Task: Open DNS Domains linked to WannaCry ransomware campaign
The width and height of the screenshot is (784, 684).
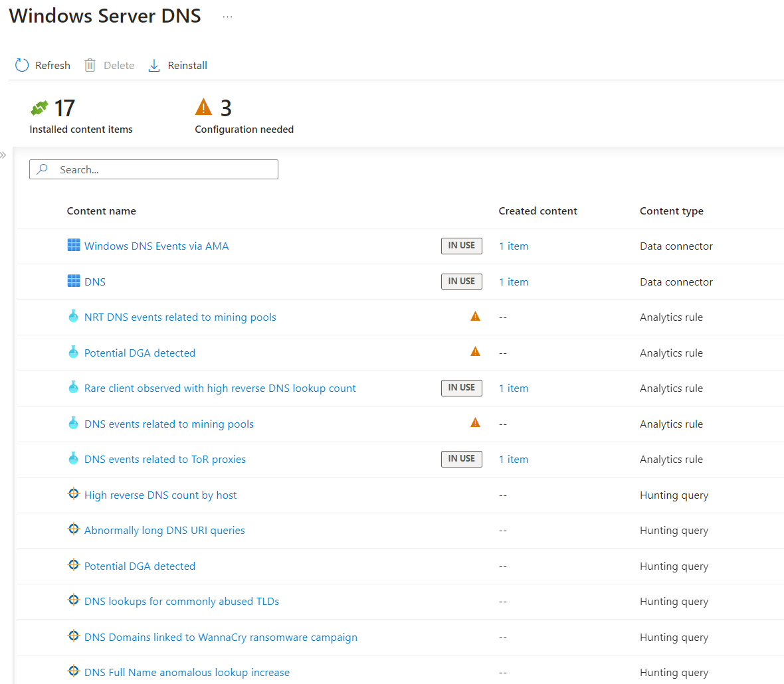Action: pos(221,637)
